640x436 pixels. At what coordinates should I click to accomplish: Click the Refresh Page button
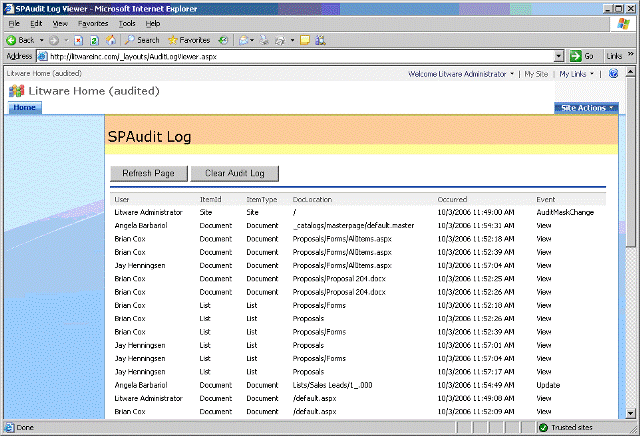(149, 173)
